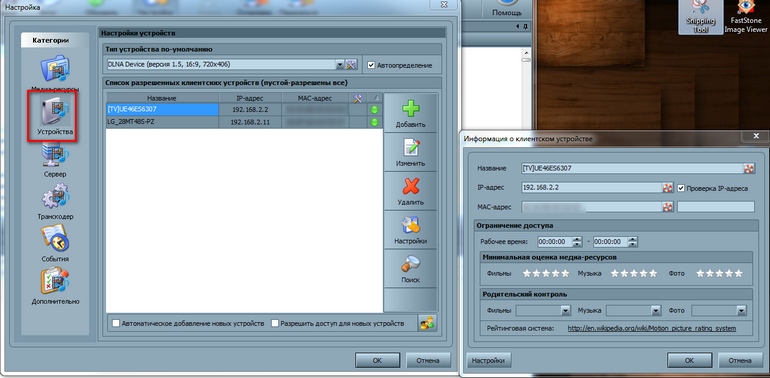Click the Настройки button in device info
770x378 pixels.
click(x=488, y=360)
